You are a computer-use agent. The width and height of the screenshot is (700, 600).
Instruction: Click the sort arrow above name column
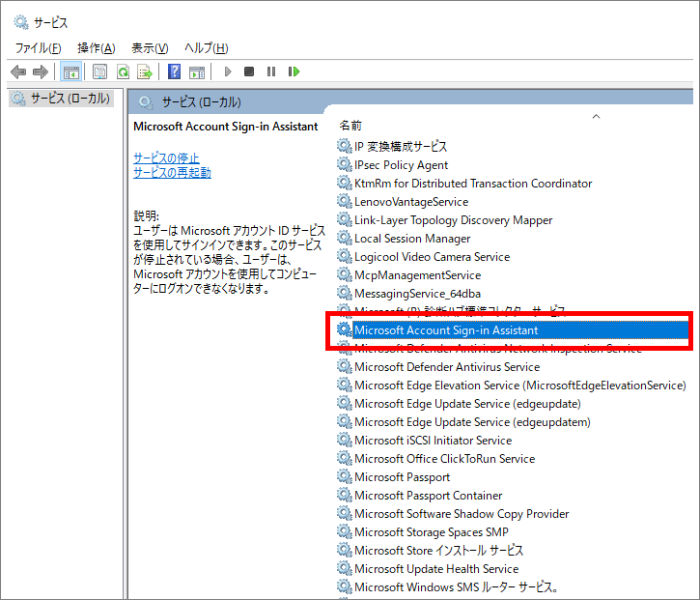pyautogui.click(x=596, y=117)
